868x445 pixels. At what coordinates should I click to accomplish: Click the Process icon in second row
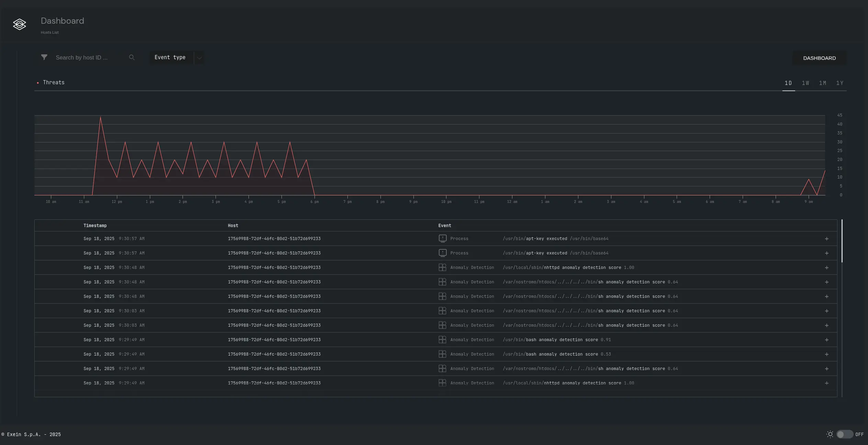443,253
